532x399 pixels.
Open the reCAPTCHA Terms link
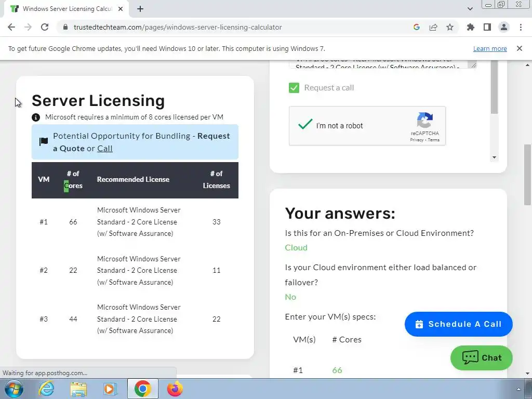(434, 140)
